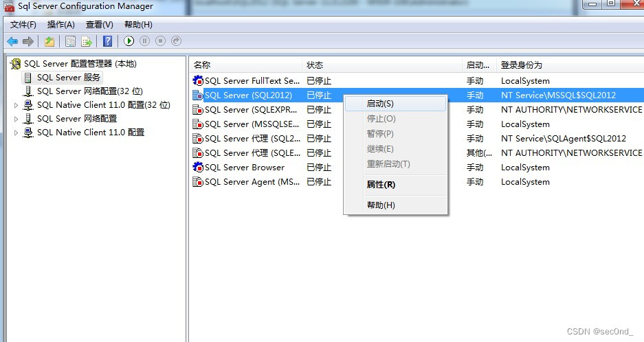
Task: Select SQL Server 服务 in the tree
Action: [69, 78]
